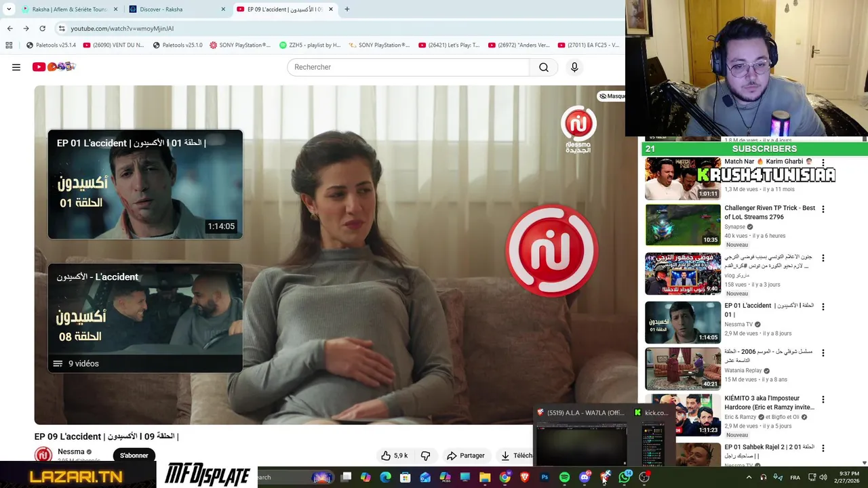
Task: Open Brave browser from the taskbar
Action: coord(525,477)
